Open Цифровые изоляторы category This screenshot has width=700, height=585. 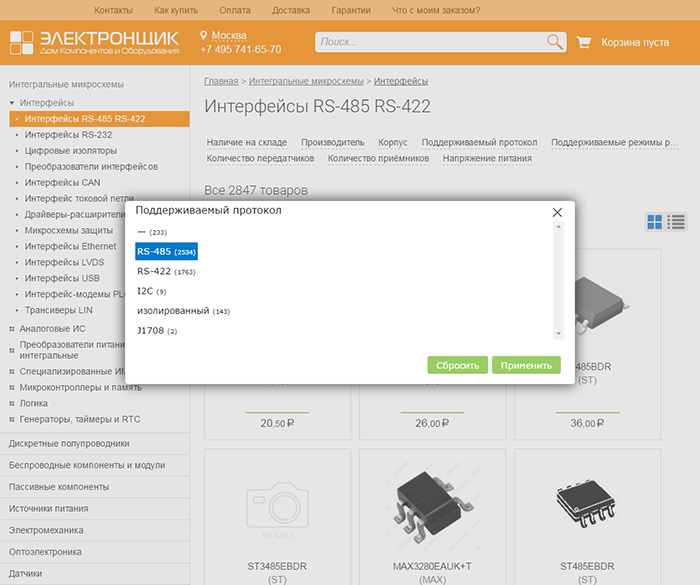71,151
